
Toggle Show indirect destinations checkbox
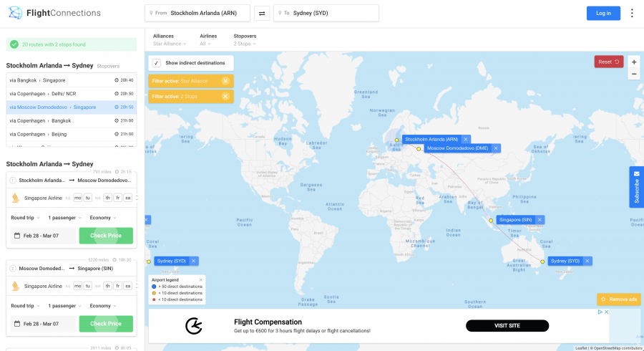[157, 63]
